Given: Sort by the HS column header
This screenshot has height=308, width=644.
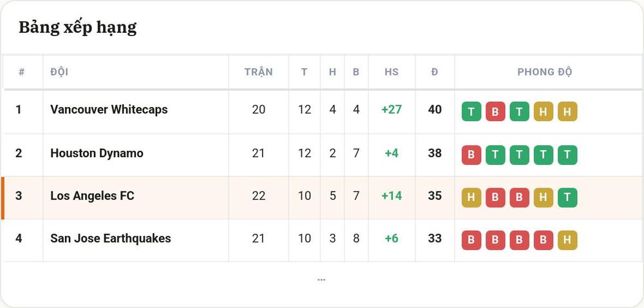Looking at the screenshot, I should (392, 72).
